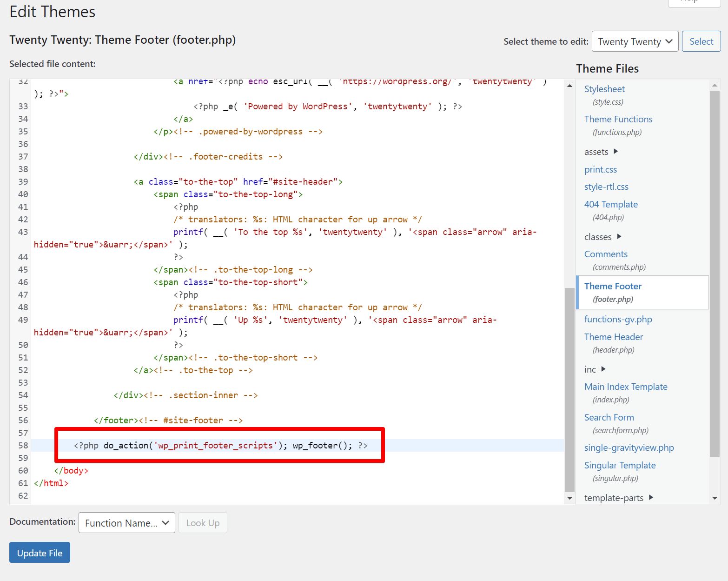
Task: Select the Theme Footer file entry
Action: point(613,287)
